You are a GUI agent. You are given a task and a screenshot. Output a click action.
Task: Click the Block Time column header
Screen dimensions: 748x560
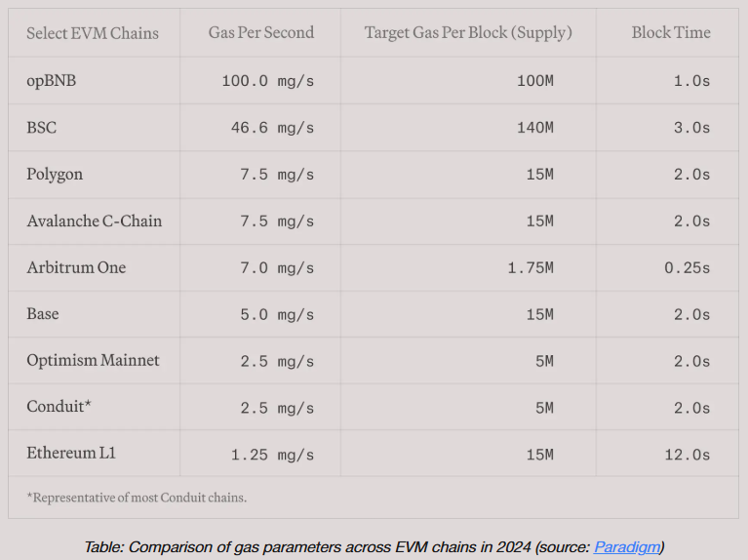click(671, 32)
